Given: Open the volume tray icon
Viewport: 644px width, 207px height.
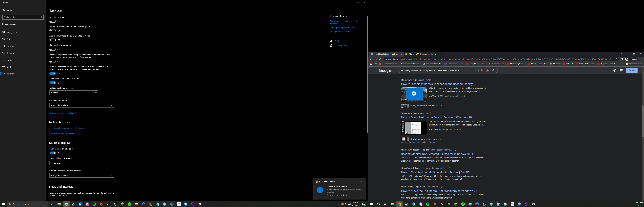Looking at the screenshot, I should tap(349, 204).
